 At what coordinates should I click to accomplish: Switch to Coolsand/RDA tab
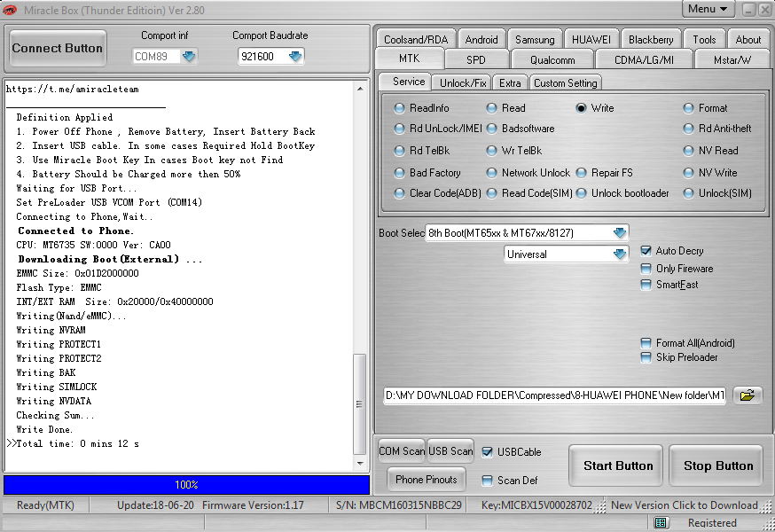(x=416, y=39)
